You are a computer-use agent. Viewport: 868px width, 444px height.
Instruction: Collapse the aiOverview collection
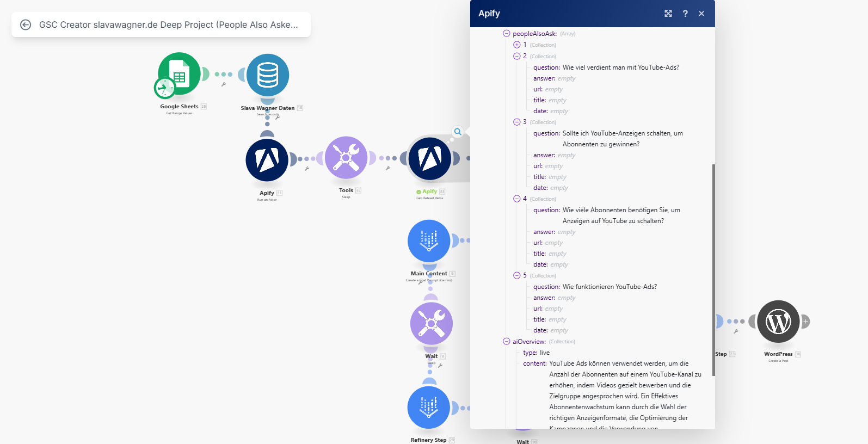[507, 342]
